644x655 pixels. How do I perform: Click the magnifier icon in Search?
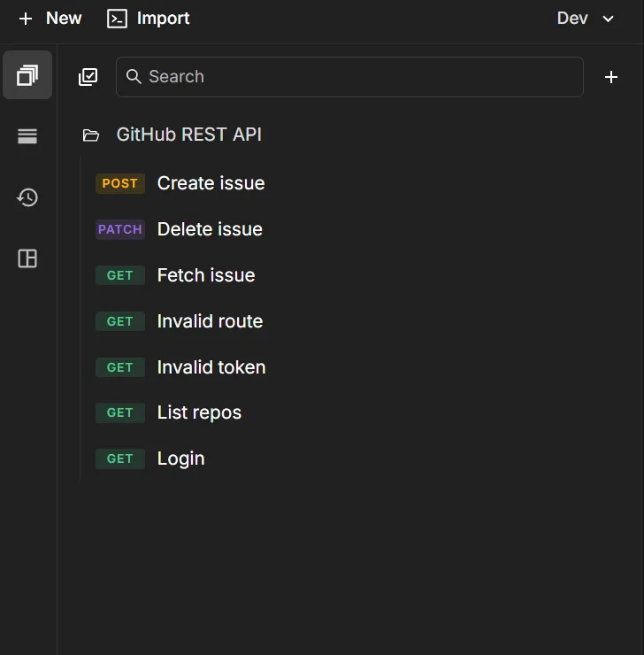(x=134, y=76)
